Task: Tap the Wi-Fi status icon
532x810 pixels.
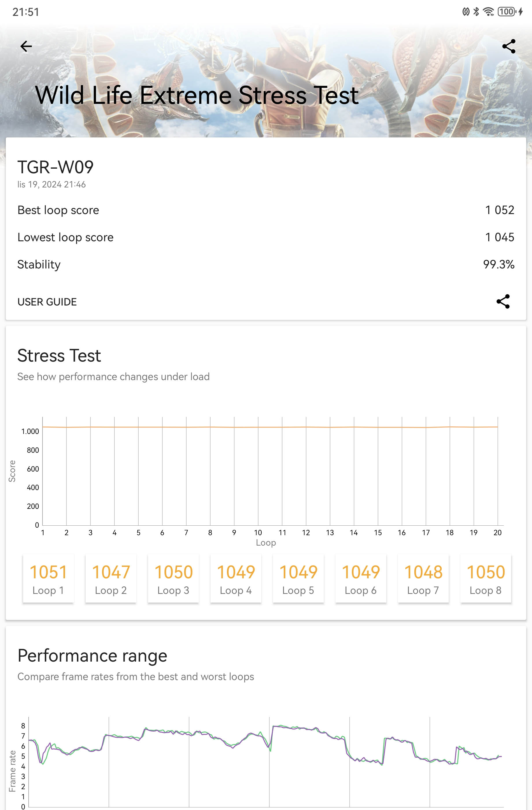Action: click(x=489, y=12)
